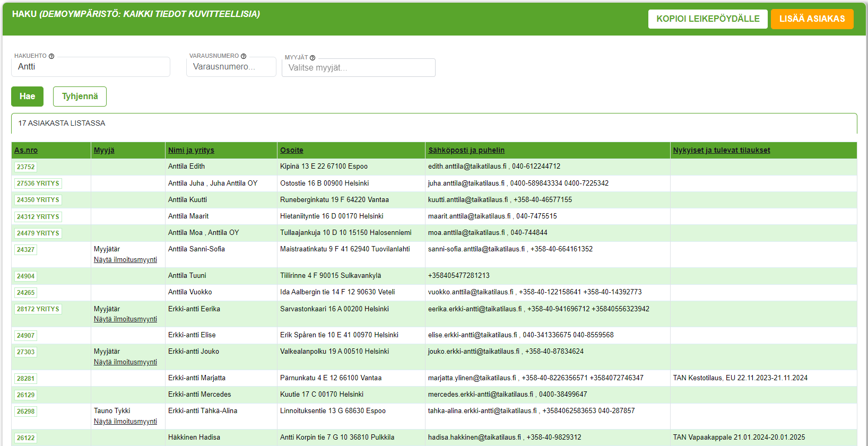Click address Pärnunkatu 4 E 12 66100 Vantaa
The height and width of the screenshot is (446, 868).
331,378
